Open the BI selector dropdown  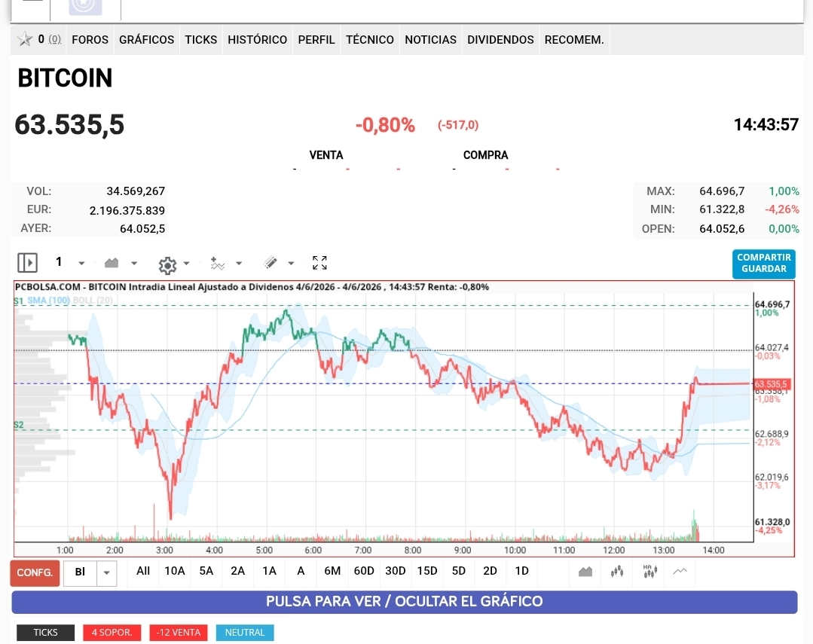[107, 573]
